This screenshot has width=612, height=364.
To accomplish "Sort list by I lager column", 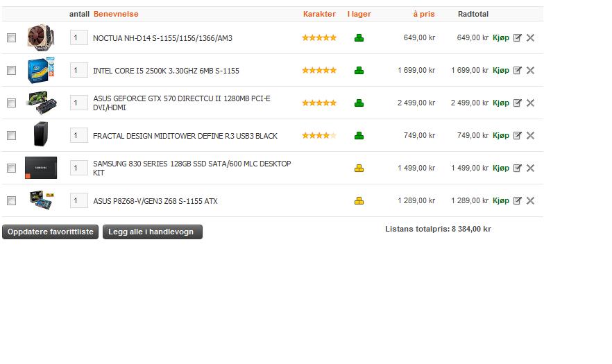I will 359,14.
